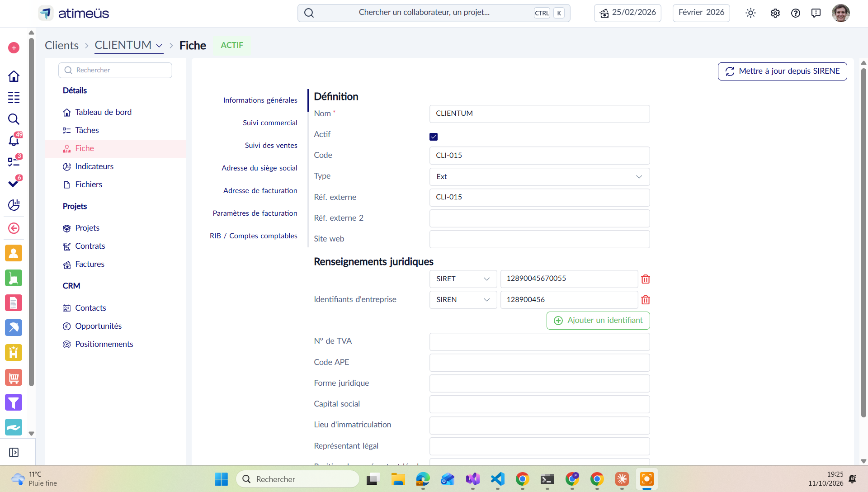
Task: Click Mettre à jour depuis SIRENE
Action: (782, 71)
